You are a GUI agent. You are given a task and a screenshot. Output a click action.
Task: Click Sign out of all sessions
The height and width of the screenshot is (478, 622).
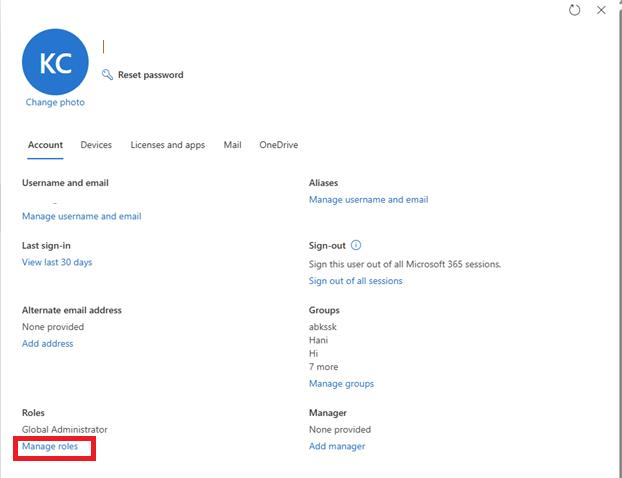pyautogui.click(x=355, y=281)
